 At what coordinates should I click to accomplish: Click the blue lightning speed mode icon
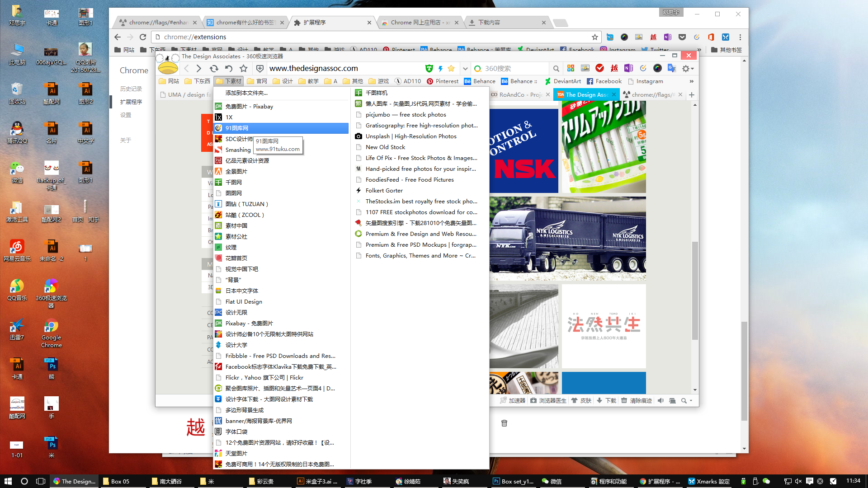[440, 69]
